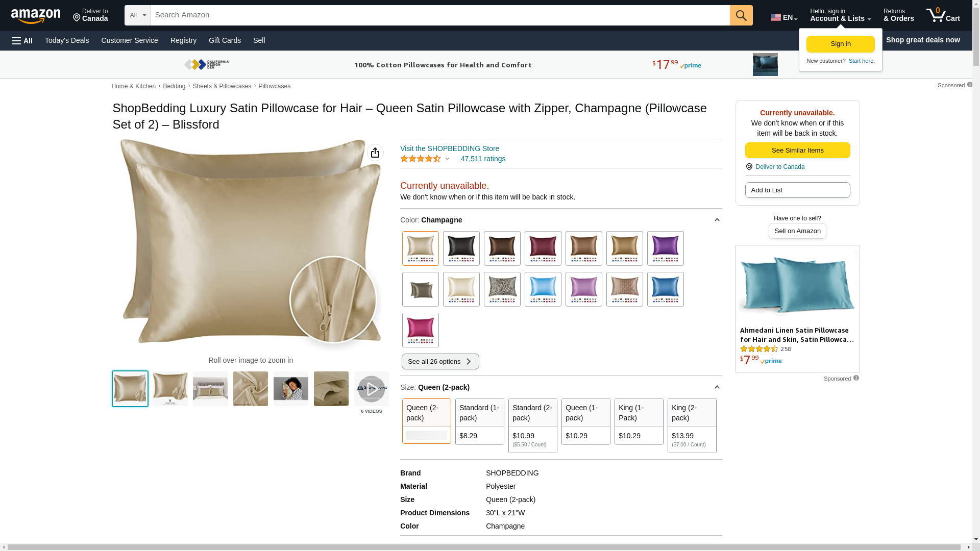Viewport: 980px width, 551px height.
Task: Visit the SHOPBEDDING Store link
Action: tap(450, 148)
